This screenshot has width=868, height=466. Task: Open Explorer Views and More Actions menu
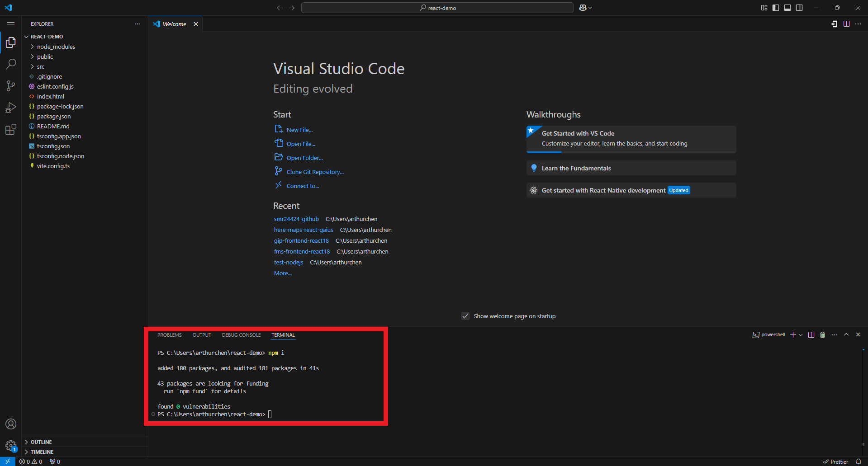[138, 24]
